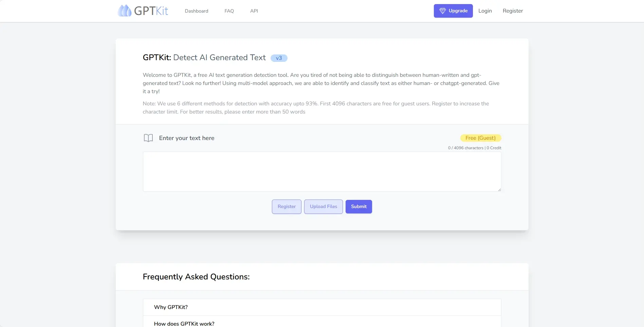Select the GPTKit droplet emblem in the header
The height and width of the screenshot is (327, 644).
pos(125,11)
